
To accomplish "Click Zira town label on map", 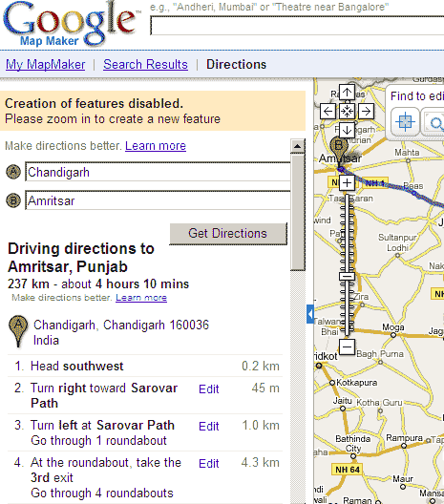I will [361, 296].
